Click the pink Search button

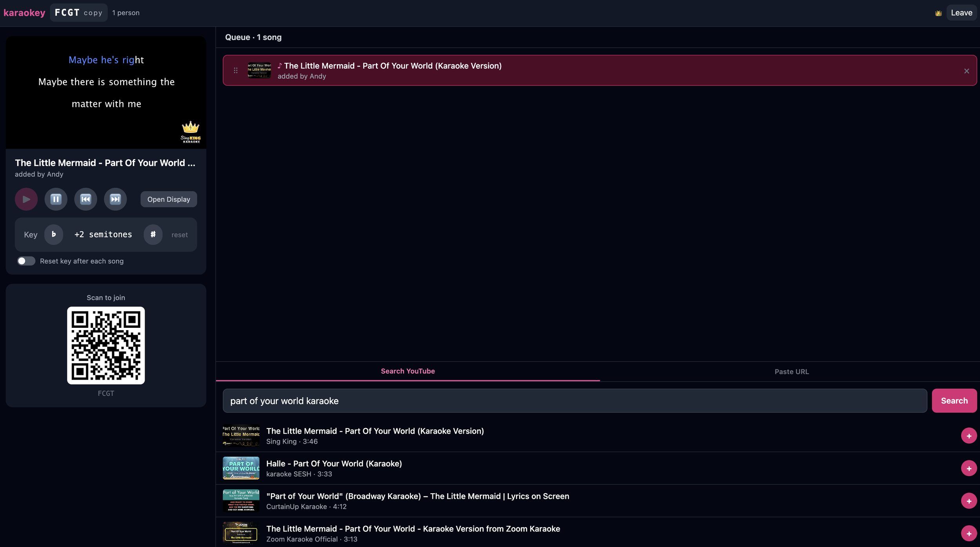[x=954, y=401]
